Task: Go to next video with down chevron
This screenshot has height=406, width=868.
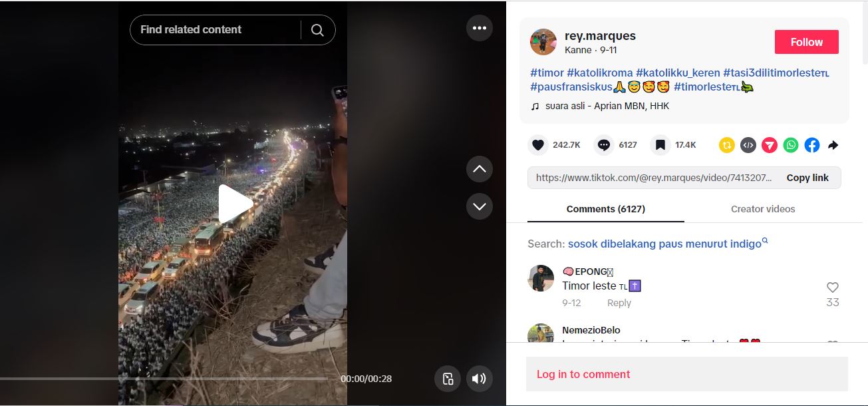Action: coord(480,206)
